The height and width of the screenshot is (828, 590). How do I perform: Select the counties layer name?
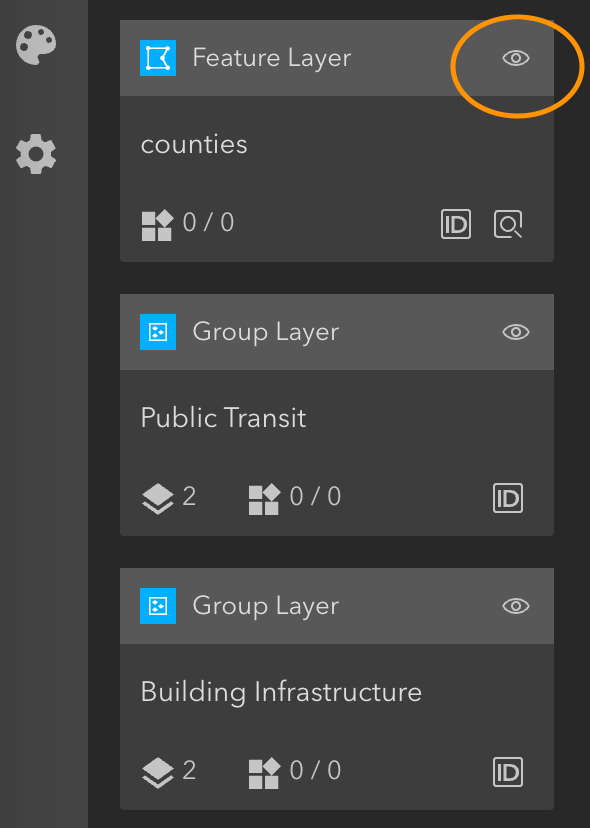tap(194, 145)
